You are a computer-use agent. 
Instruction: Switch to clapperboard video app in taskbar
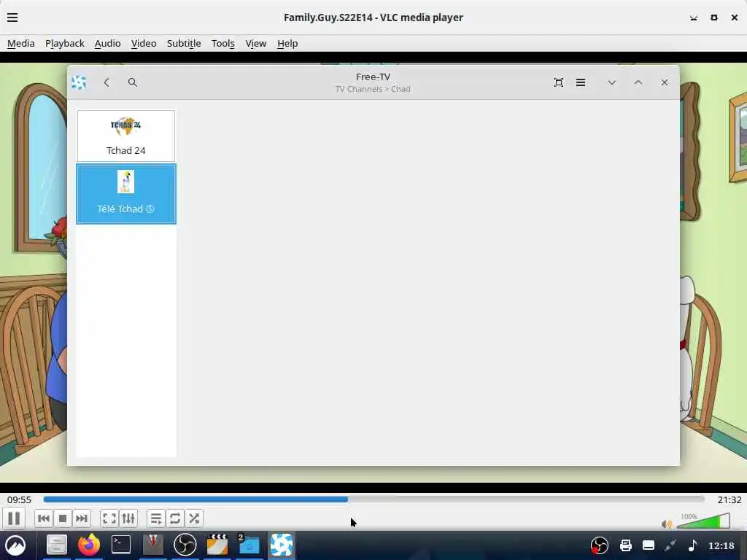[x=217, y=545]
